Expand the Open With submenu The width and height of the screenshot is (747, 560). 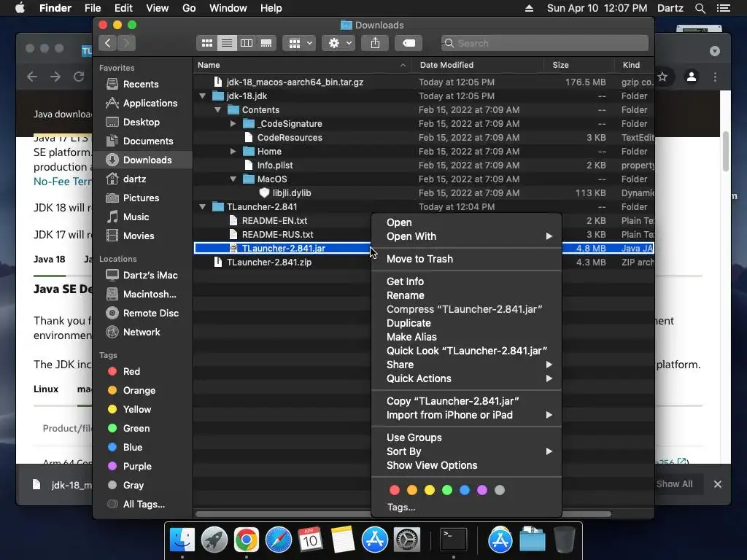point(466,237)
